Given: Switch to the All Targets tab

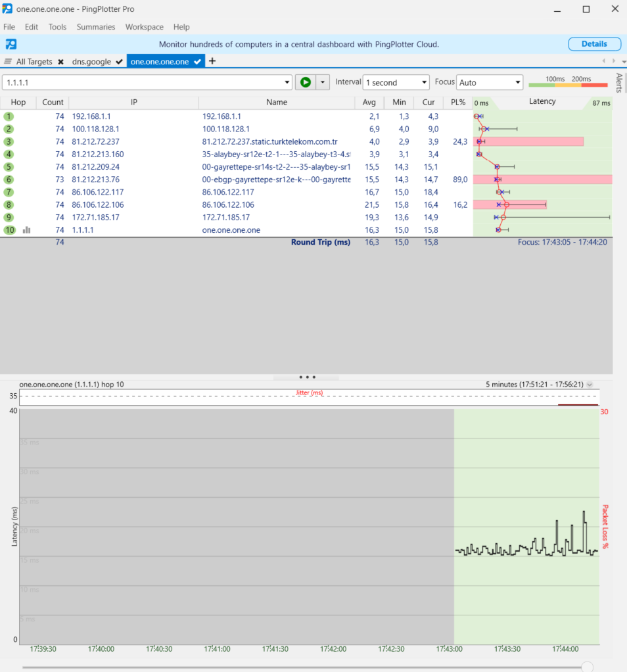Looking at the screenshot, I should pyautogui.click(x=34, y=62).
